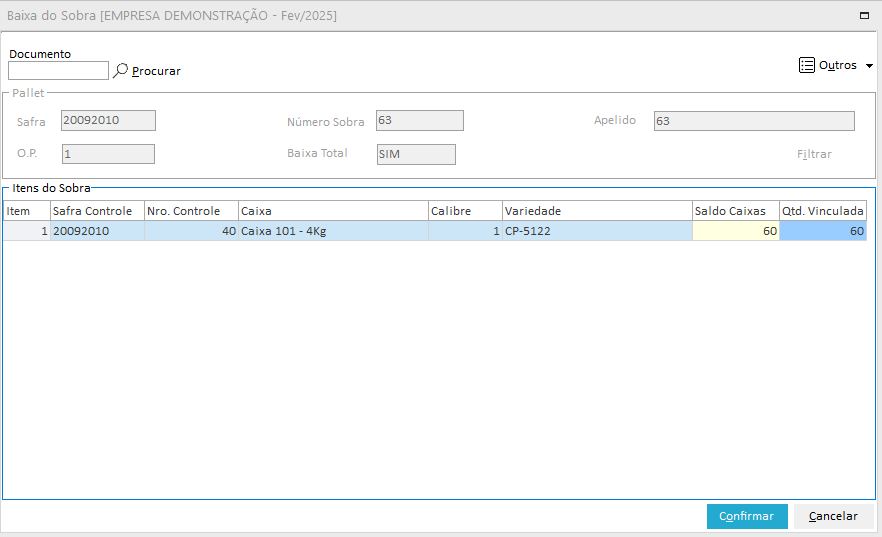The height and width of the screenshot is (537, 882).
Task: Click the Safra field showing 20092010
Action: (x=109, y=120)
